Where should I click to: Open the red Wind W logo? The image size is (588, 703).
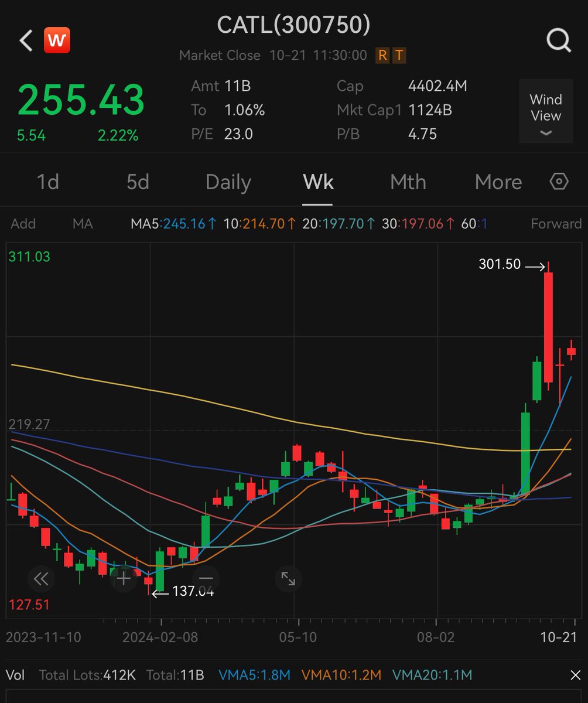click(57, 40)
